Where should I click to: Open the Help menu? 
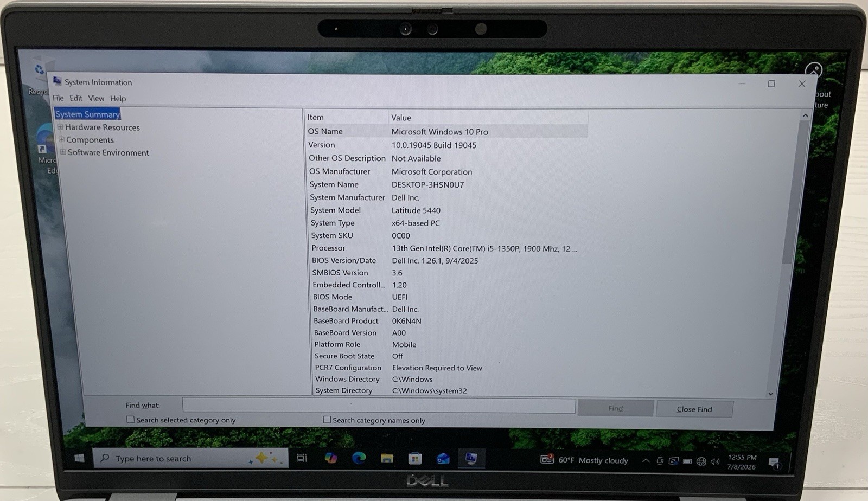(118, 98)
